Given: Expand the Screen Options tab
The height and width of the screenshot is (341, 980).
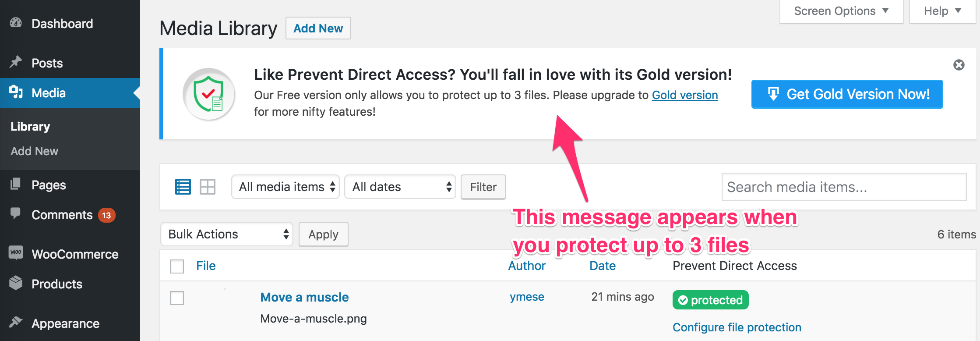Looking at the screenshot, I should coord(841,11).
